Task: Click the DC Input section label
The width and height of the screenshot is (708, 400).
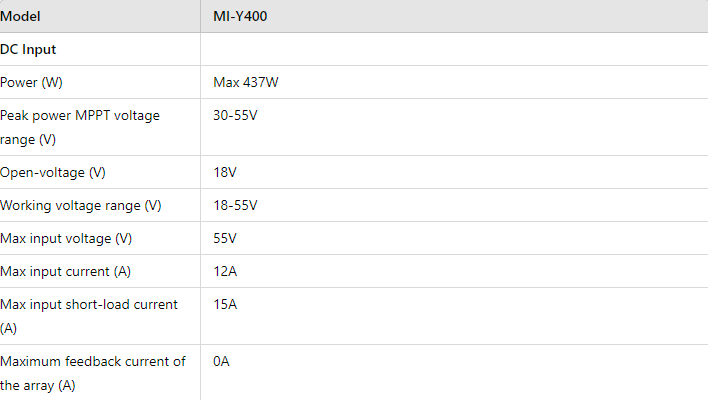Action: pyautogui.click(x=28, y=49)
